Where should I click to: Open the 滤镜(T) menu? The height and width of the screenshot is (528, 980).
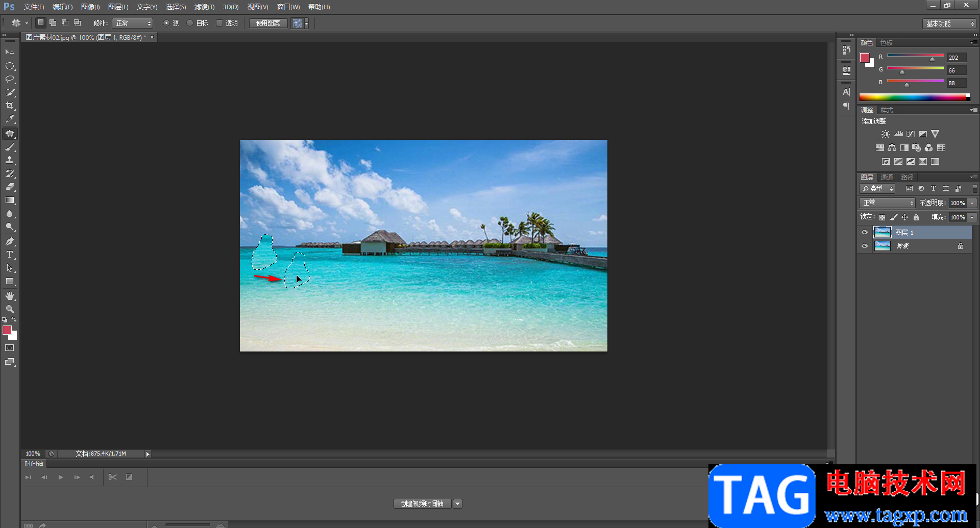[x=204, y=7]
